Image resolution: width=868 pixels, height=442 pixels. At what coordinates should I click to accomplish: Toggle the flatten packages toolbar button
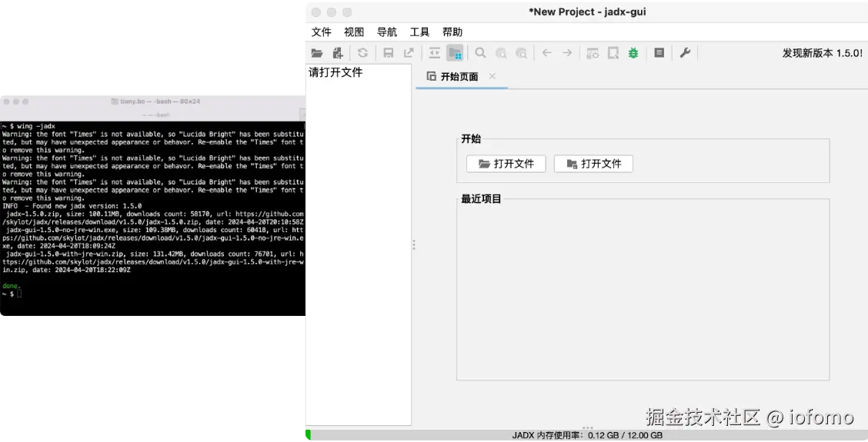pyautogui.click(x=455, y=53)
